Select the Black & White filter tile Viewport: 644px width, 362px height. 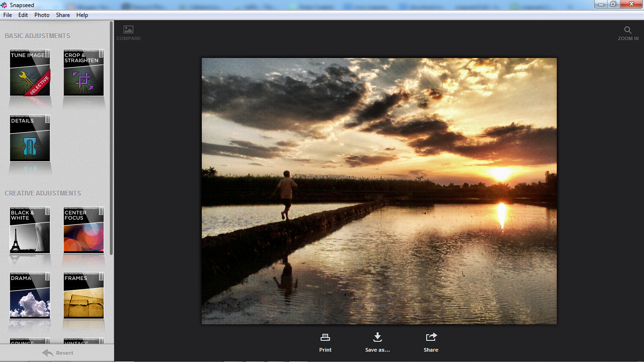click(30, 230)
